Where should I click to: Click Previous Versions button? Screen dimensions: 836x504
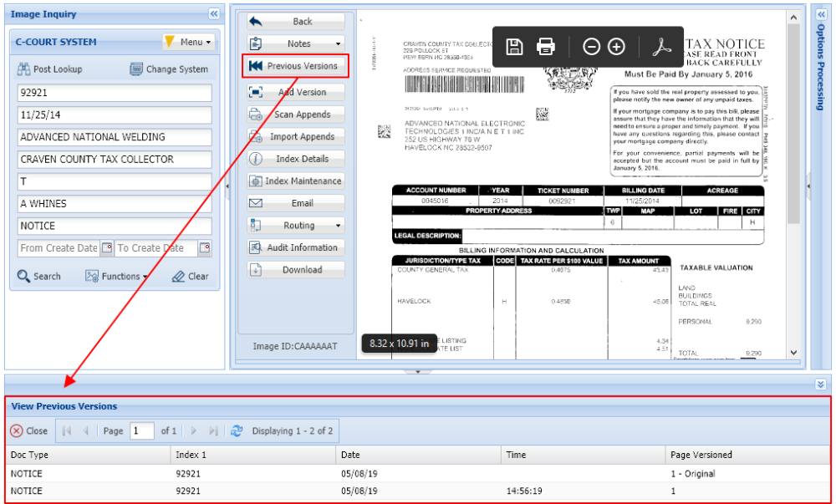pos(296,66)
